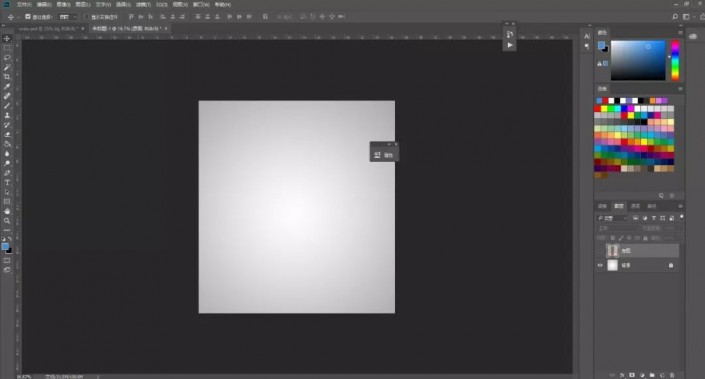Toggle pixel layer filter icon
The width and height of the screenshot is (705, 379).
coord(635,218)
